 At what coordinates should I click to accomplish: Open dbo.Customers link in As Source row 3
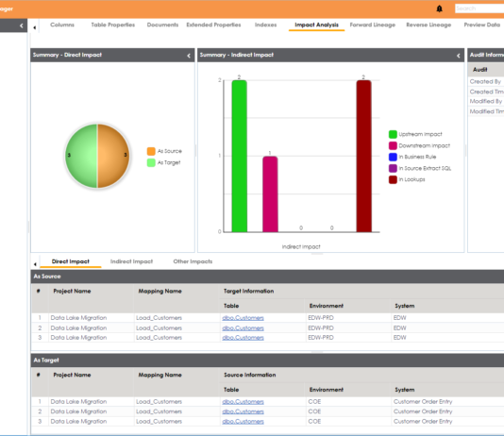[x=243, y=338]
